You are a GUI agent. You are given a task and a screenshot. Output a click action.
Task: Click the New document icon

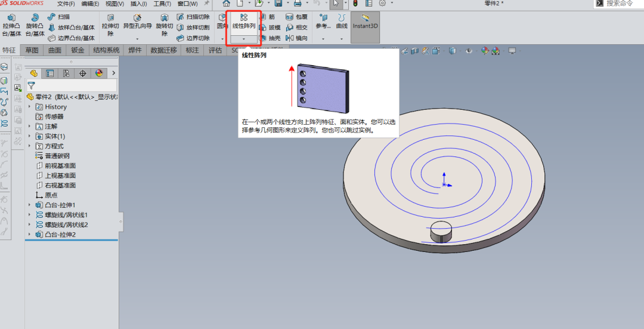[241, 4]
